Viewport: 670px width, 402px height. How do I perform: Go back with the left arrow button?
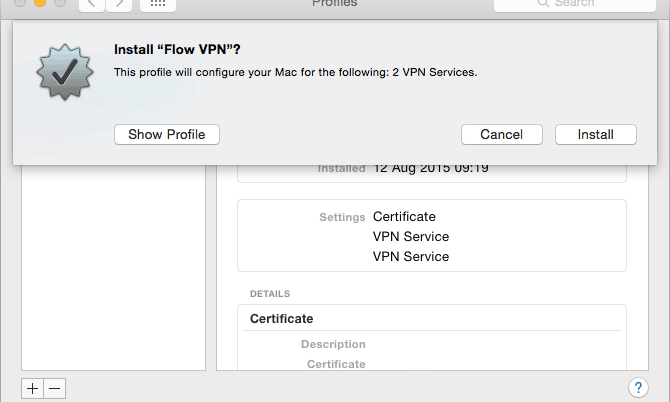pos(93,5)
